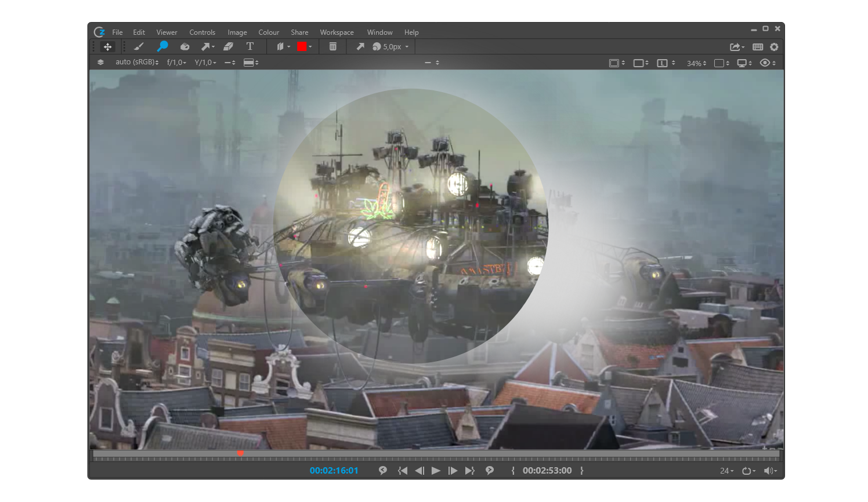
Task: Jump to previous annotation marker button
Action: 383,470
